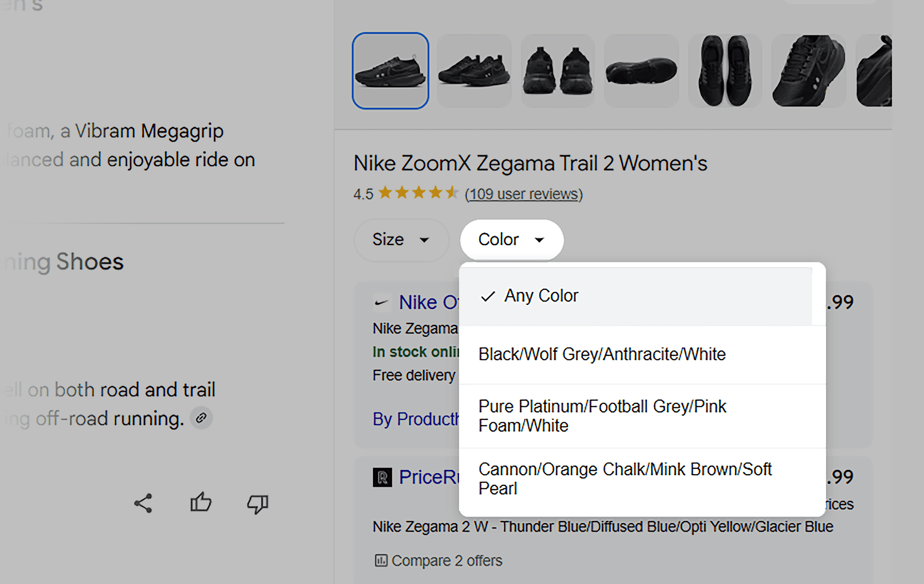Choose Pure Platinum/Football Grey/Pink Foam/White

[602, 415]
